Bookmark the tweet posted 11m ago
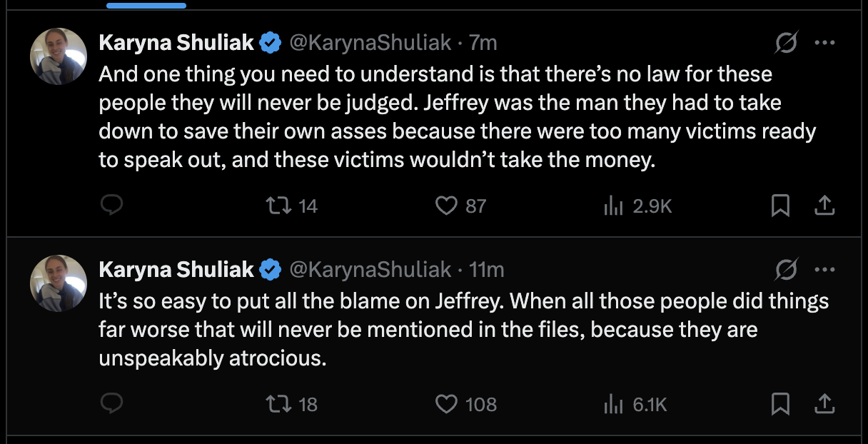 click(780, 405)
